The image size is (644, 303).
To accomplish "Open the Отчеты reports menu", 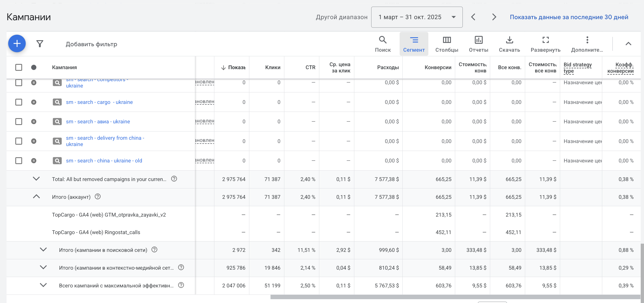I will 478,44.
